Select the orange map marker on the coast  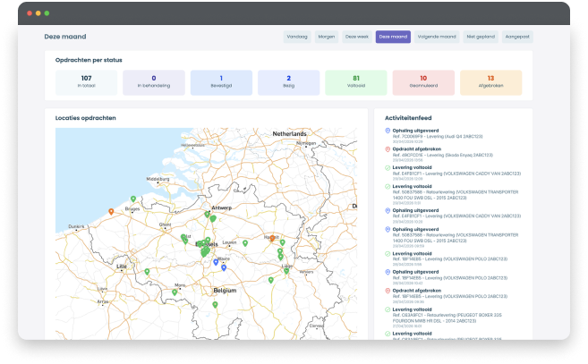[x=111, y=212]
